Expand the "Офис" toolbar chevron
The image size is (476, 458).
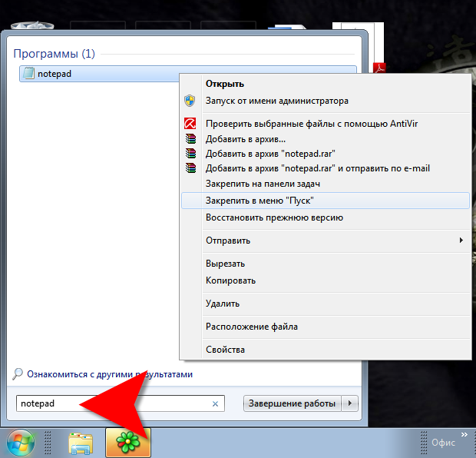[x=463, y=436]
